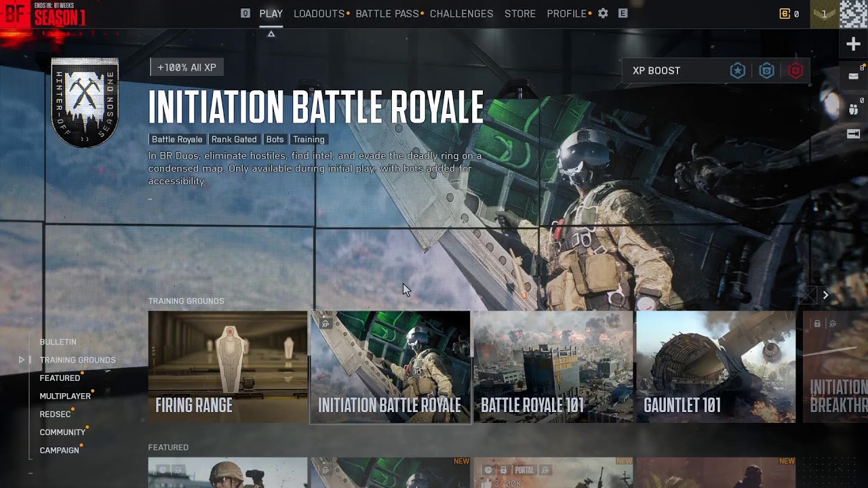This screenshot has width=868, height=488.
Task: Click the BF logo in the top corner
Action: pyautogui.click(x=15, y=14)
